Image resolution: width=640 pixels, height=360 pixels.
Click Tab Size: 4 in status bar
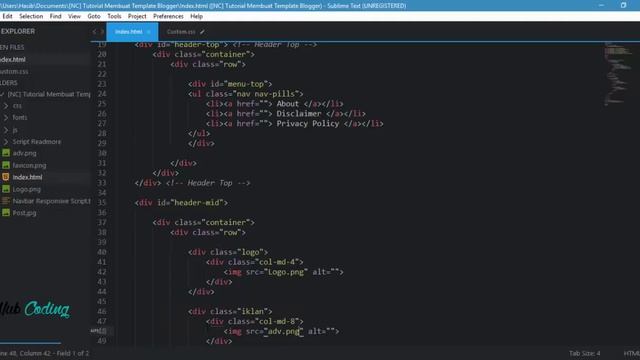point(584,353)
